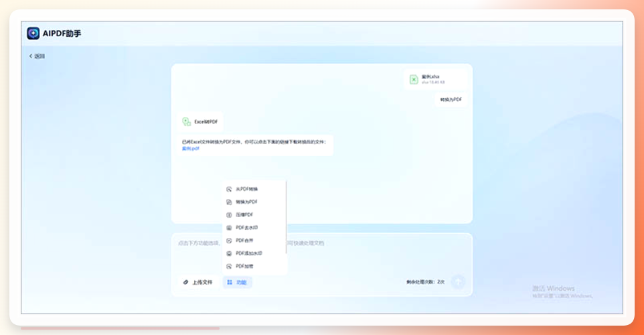Download the converted 案例.pdf link
The height and width of the screenshot is (335, 644).
[191, 149]
